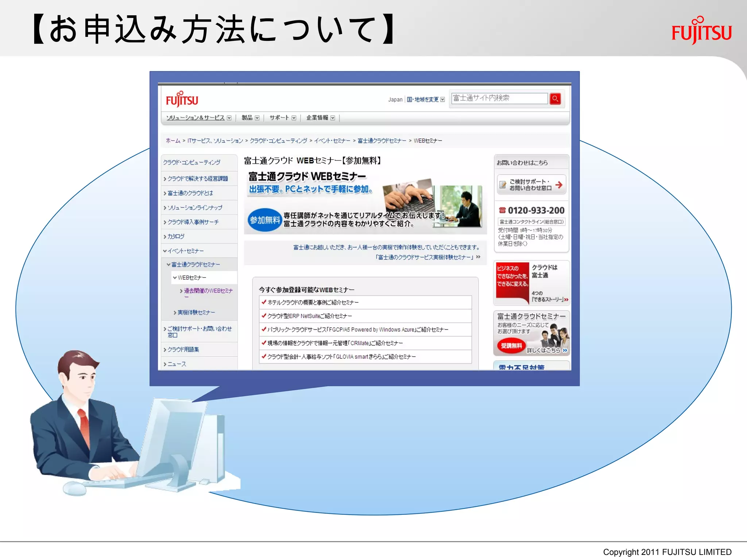Open the 製品 menu
The image size is (747, 560).
click(x=247, y=118)
